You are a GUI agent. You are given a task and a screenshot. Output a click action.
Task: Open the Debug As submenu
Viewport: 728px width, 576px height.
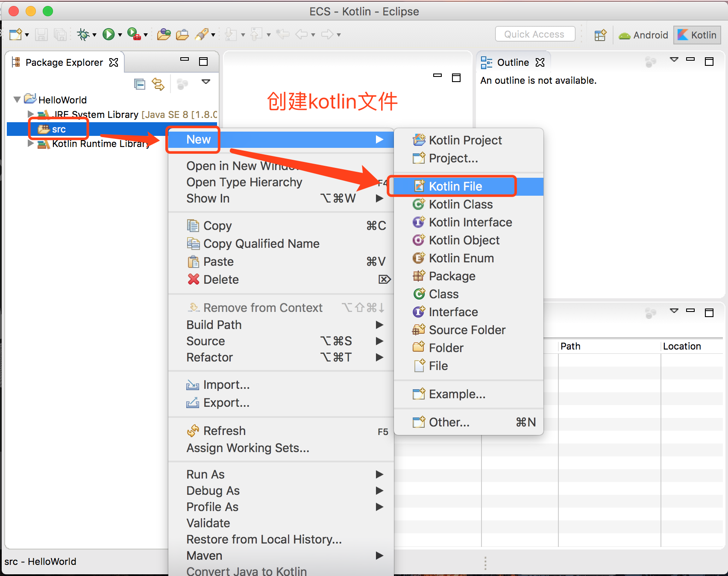(281, 491)
